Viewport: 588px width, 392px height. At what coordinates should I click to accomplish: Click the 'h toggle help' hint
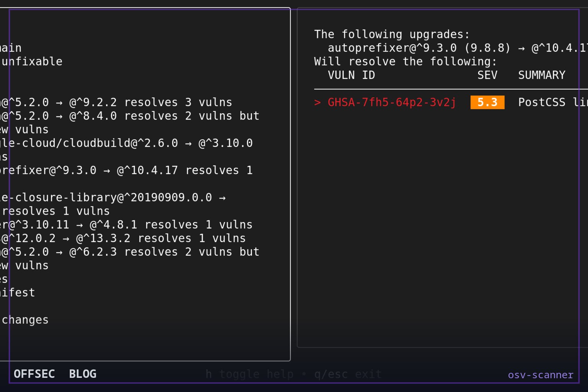point(250,374)
